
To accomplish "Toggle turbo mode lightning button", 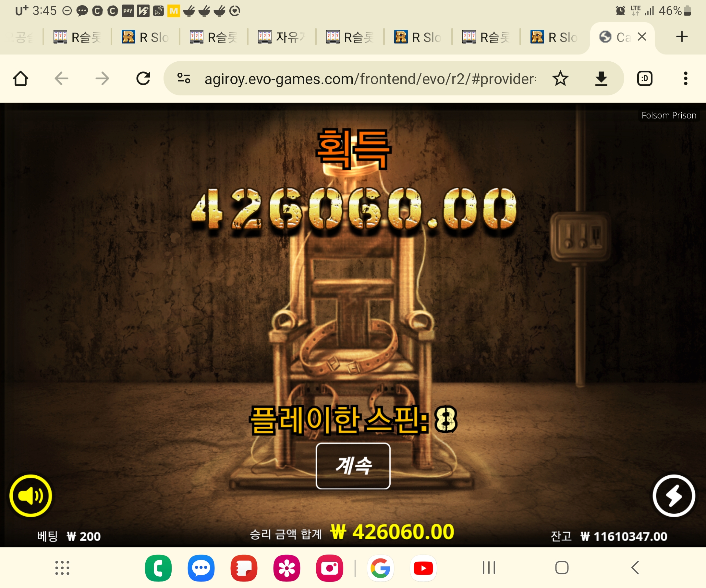I will [x=674, y=496].
